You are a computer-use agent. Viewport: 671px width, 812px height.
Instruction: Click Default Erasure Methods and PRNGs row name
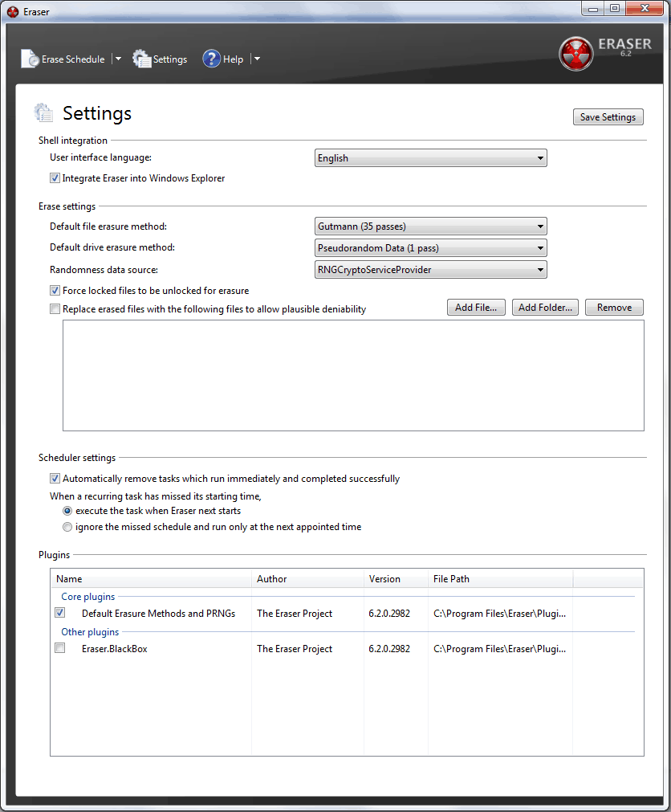[x=158, y=614]
